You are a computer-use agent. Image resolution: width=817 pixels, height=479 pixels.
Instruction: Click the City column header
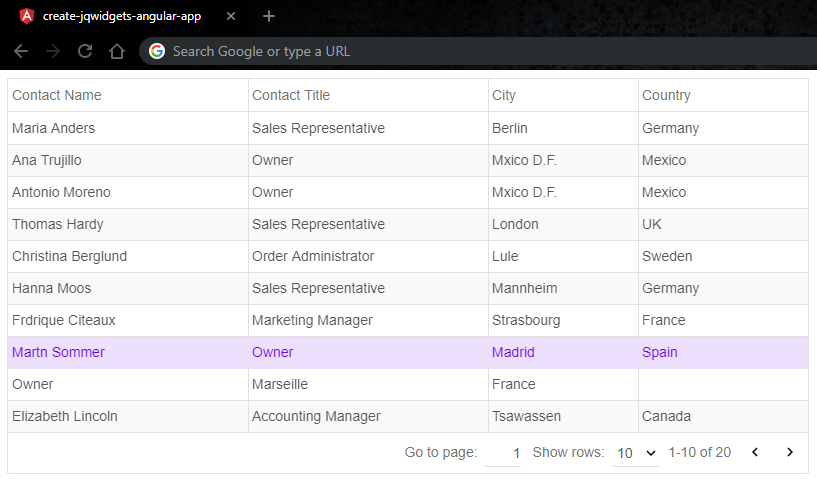click(504, 95)
